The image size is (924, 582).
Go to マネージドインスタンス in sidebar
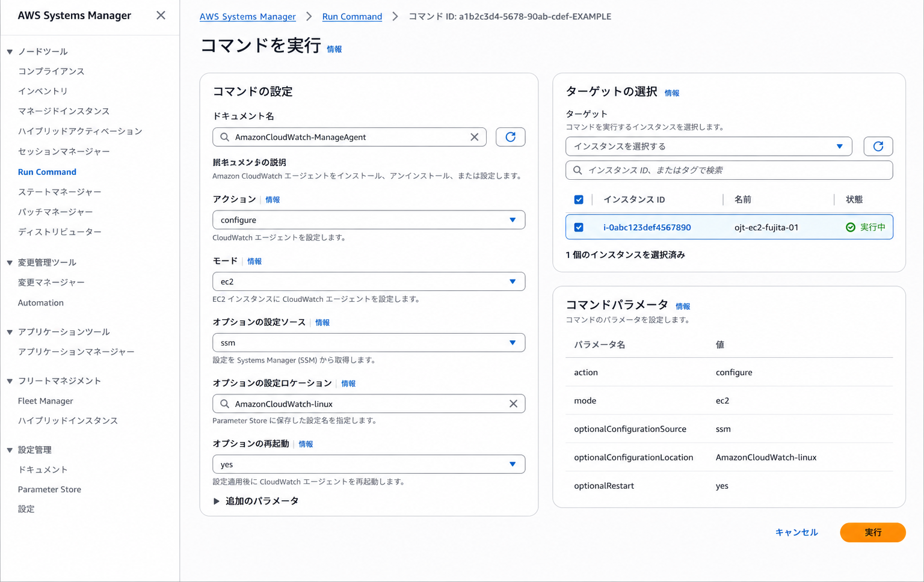click(x=64, y=111)
